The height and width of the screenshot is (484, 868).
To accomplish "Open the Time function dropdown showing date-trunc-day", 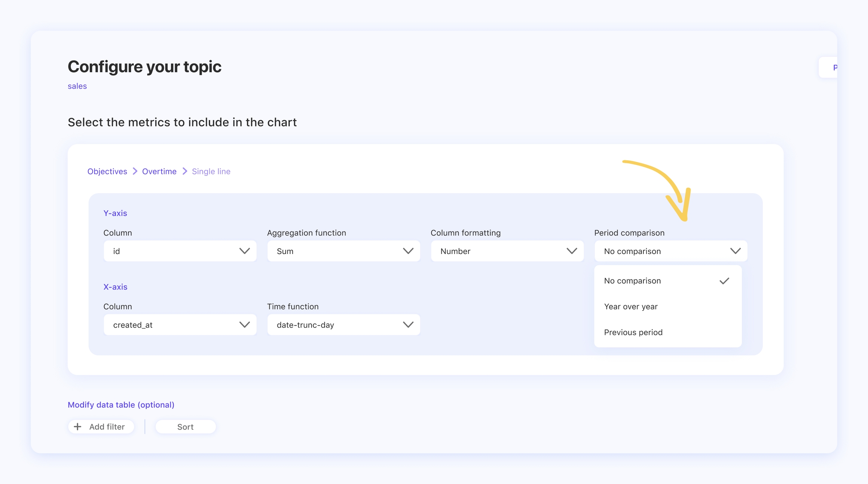I will 343,325.
